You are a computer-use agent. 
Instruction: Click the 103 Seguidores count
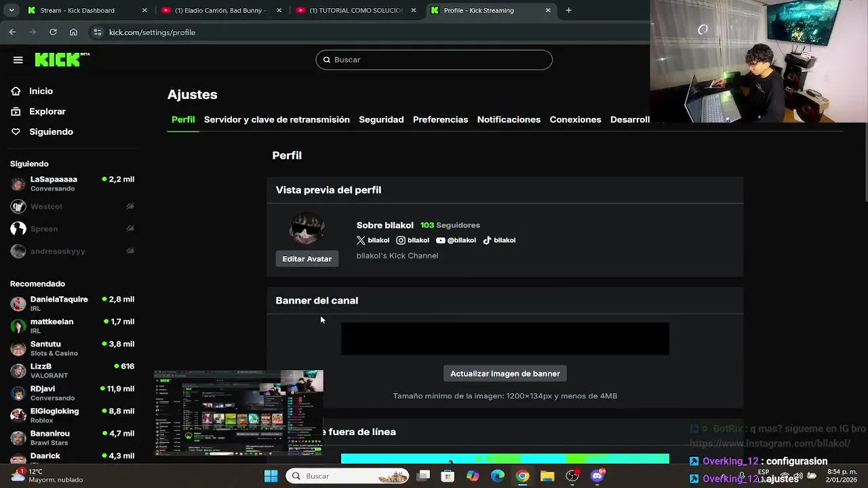coord(450,225)
